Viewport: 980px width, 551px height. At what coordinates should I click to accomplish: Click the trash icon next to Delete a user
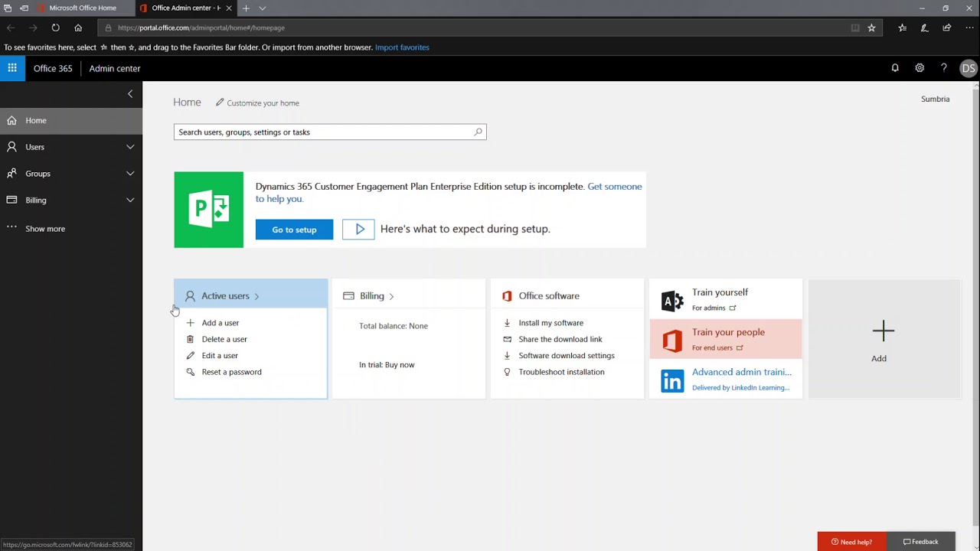pos(191,339)
